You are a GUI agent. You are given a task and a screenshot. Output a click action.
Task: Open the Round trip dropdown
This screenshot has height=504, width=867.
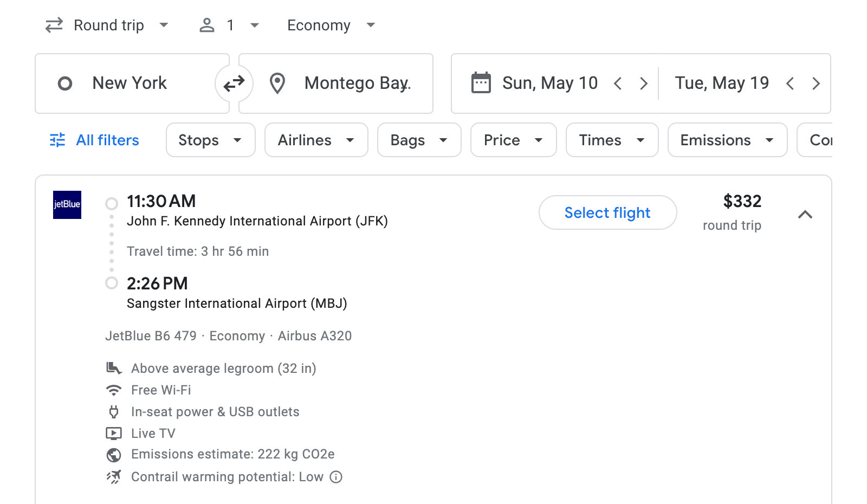click(x=107, y=25)
